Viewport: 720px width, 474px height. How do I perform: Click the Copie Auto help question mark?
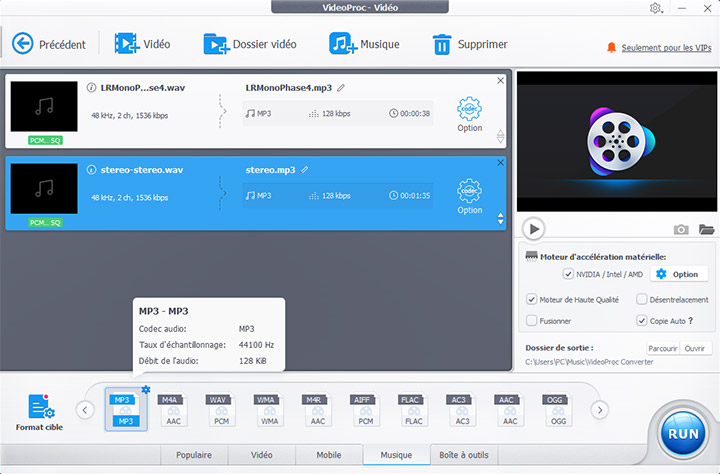pos(691,321)
